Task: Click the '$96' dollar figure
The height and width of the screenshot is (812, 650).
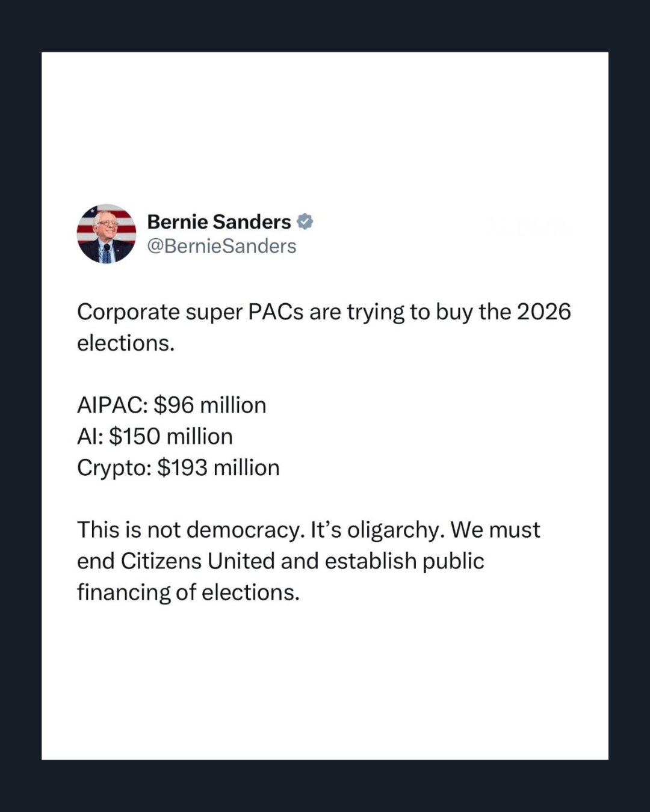Action: tap(173, 405)
